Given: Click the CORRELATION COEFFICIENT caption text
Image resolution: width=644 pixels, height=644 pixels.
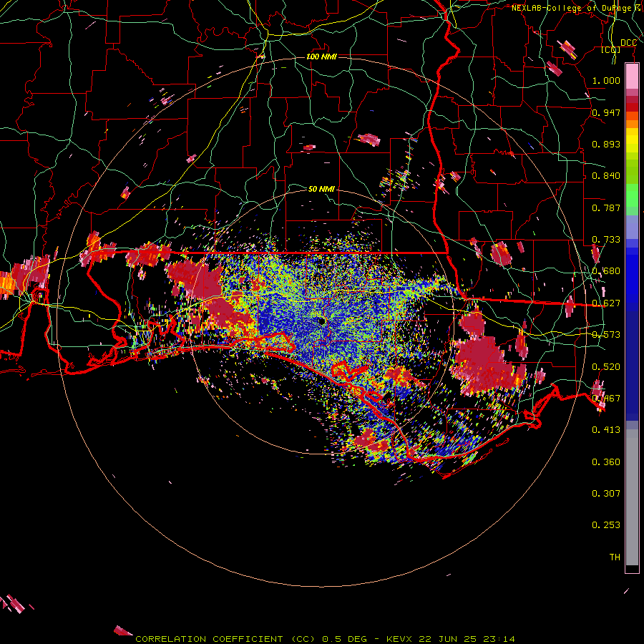Looking at the screenshot, I should point(209,639).
